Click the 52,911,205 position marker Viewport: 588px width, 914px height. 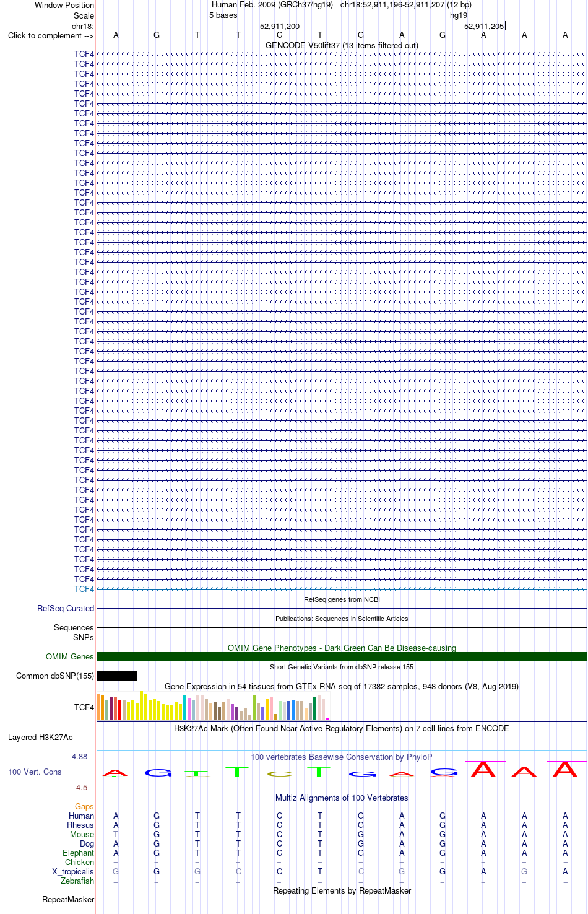(484, 26)
